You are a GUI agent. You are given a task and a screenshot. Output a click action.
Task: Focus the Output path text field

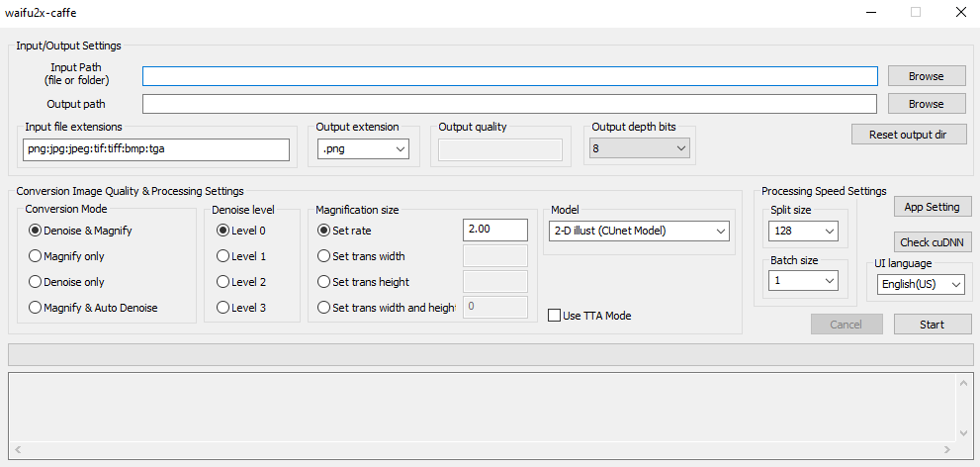tap(510, 104)
